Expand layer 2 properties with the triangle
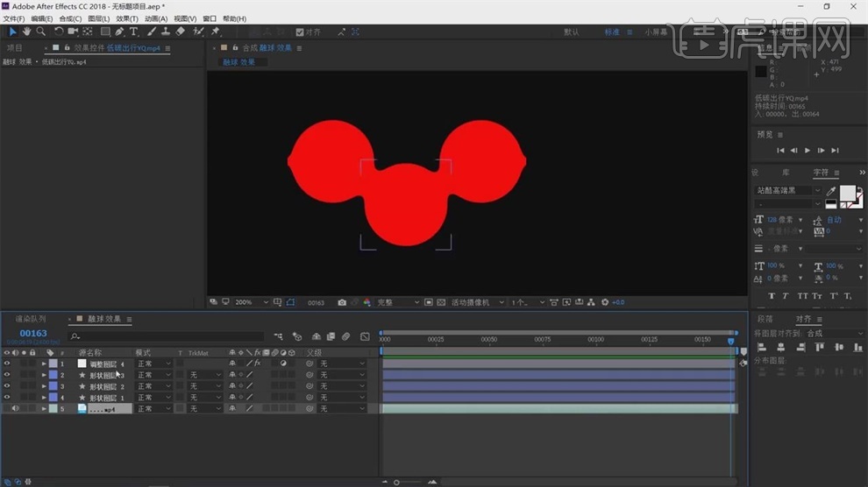Screen dimensions: 868x487 pos(44,375)
